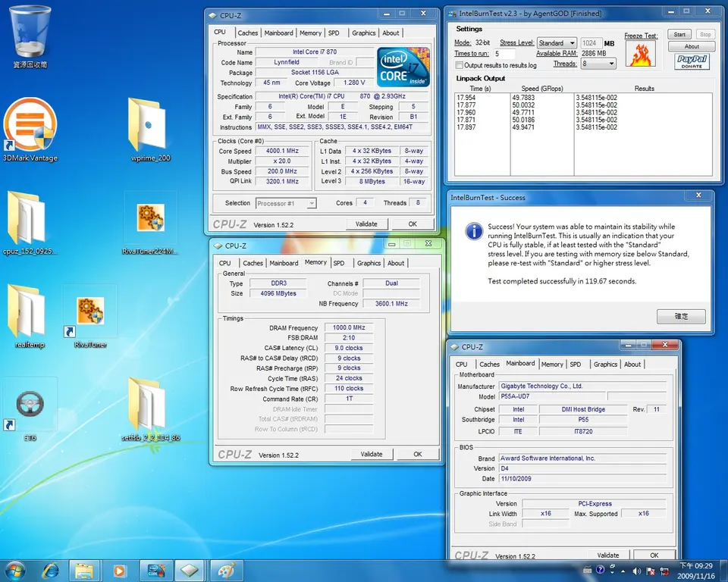
Task: Open the Processor #1 selection dropdown
Action: tap(286, 203)
